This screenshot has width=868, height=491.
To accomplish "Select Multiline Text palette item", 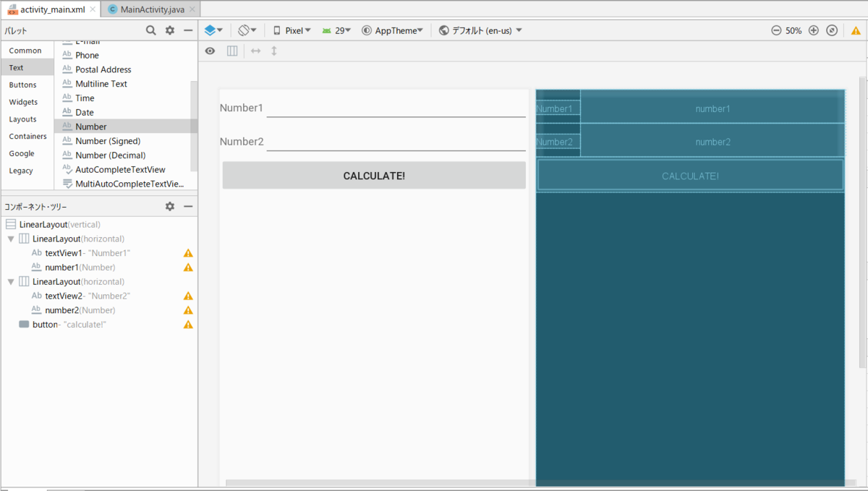I will pyautogui.click(x=122, y=84).
